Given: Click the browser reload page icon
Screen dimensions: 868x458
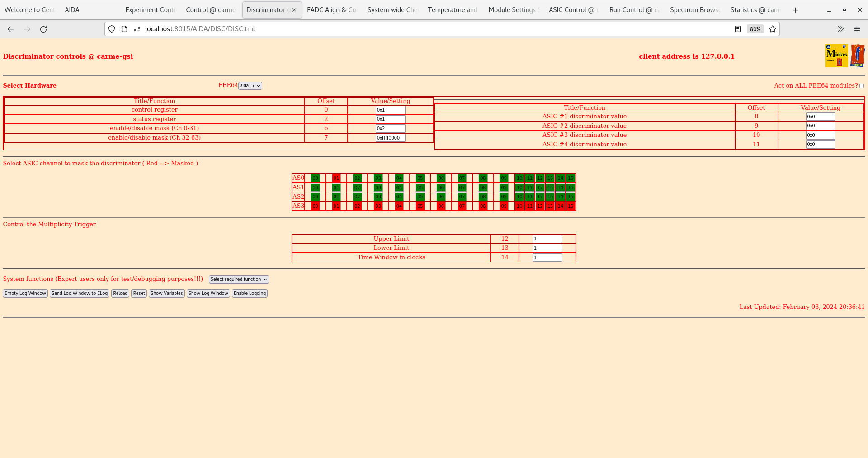Looking at the screenshot, I should click(43, 29).
